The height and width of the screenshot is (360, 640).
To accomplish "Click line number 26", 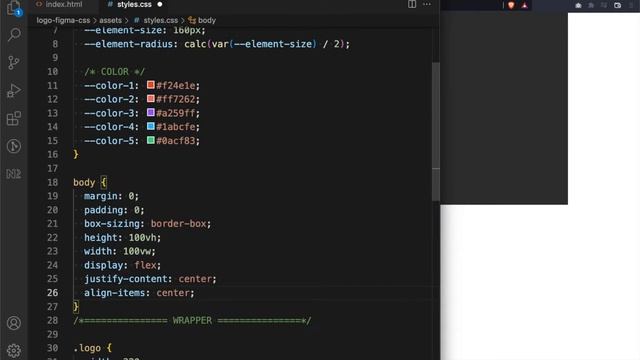I will pos(53,293).
